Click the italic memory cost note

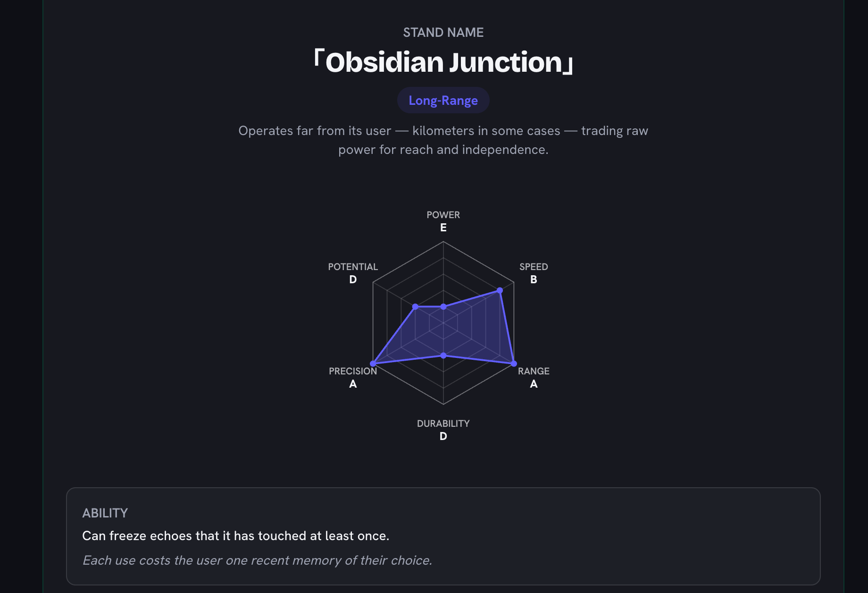coord(257,560)
